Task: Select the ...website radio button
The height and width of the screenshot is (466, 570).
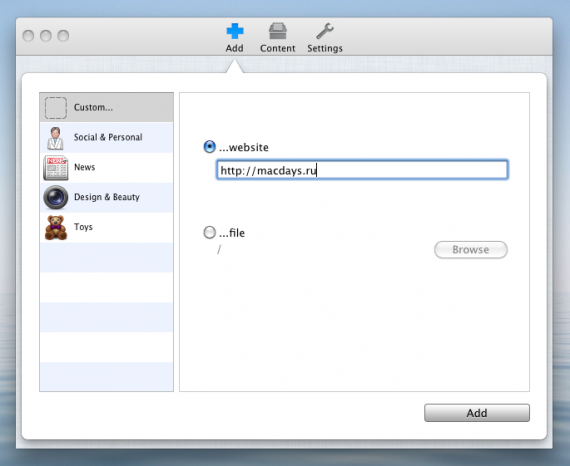Action: 209,147
